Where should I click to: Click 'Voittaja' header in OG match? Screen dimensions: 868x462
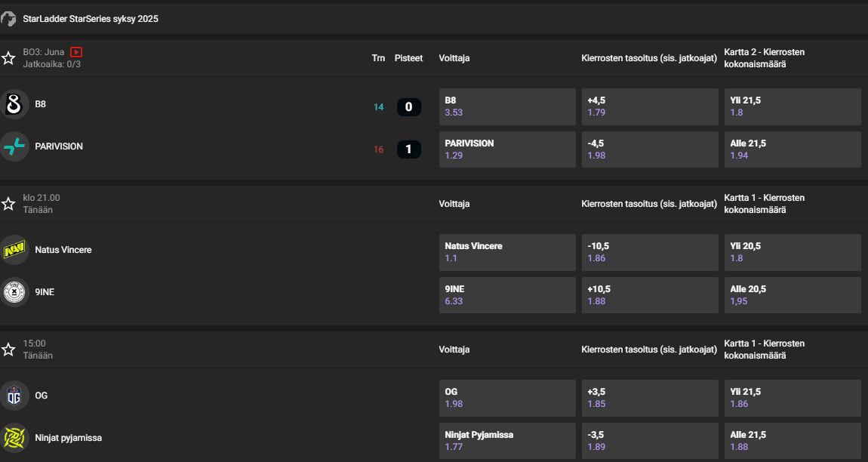454,350
